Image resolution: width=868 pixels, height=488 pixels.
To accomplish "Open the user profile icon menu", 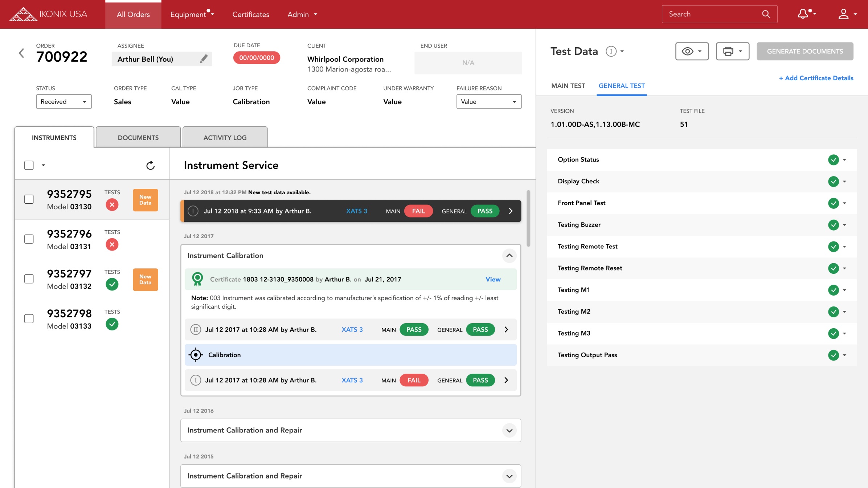I will (x=843, y=14).
